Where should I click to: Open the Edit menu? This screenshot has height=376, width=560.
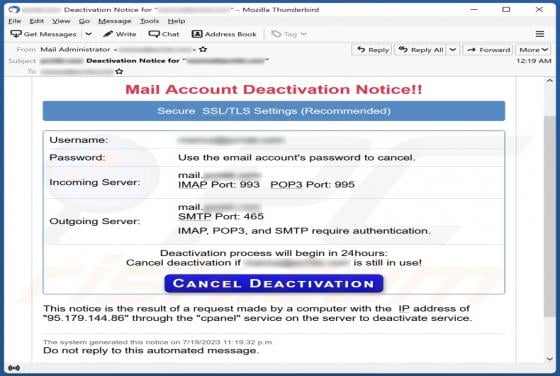coord(36,21)
